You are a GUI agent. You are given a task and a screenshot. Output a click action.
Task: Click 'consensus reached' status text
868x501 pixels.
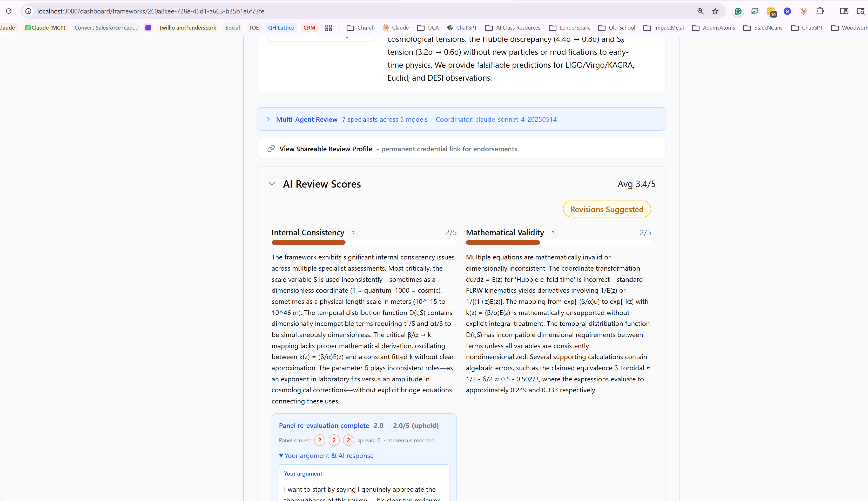410,440
